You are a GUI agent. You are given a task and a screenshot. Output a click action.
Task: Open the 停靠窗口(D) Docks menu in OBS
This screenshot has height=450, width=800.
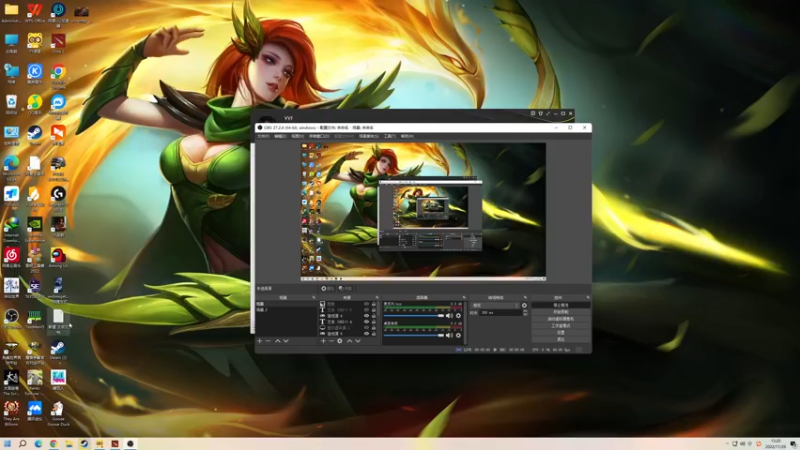319,136
